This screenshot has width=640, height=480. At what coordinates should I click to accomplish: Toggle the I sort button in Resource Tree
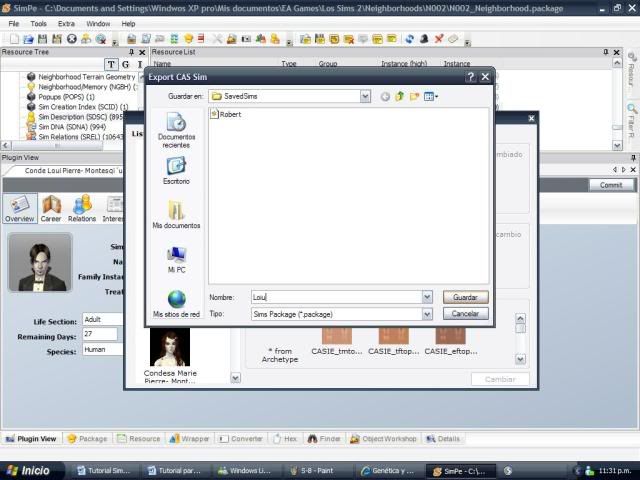click(x=140, y=64)
